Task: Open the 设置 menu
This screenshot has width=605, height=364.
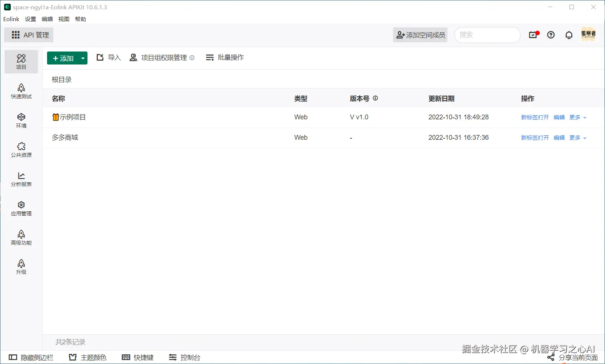Action: (30, 19)
